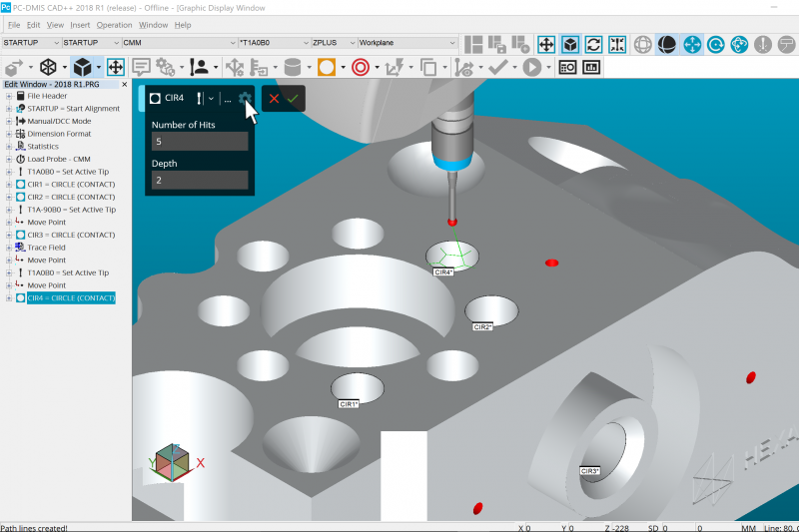
Task: Click the add window layout icon
Action: (520, 45)
